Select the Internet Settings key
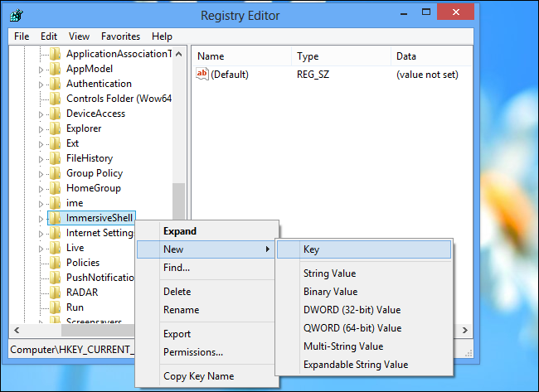 pos(100,233)
